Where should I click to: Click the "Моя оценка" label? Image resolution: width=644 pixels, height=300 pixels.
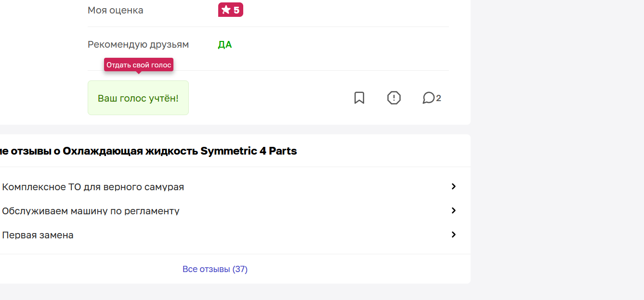point(115,10)
